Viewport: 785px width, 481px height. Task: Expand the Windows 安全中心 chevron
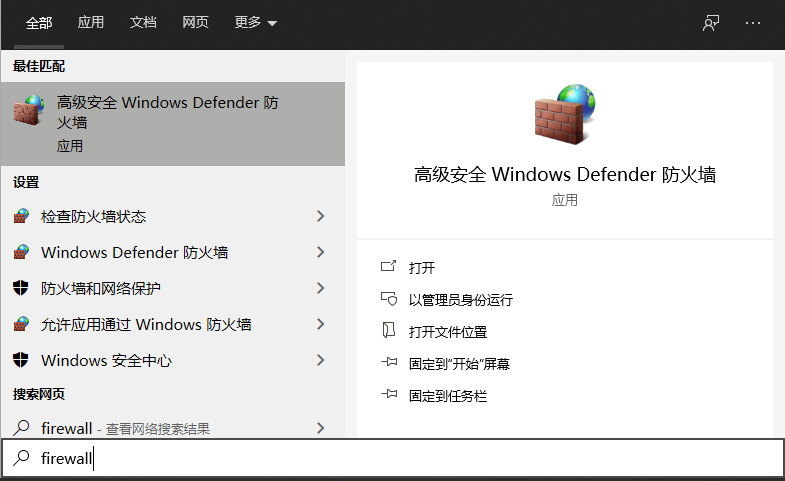[x=321, y=360]
